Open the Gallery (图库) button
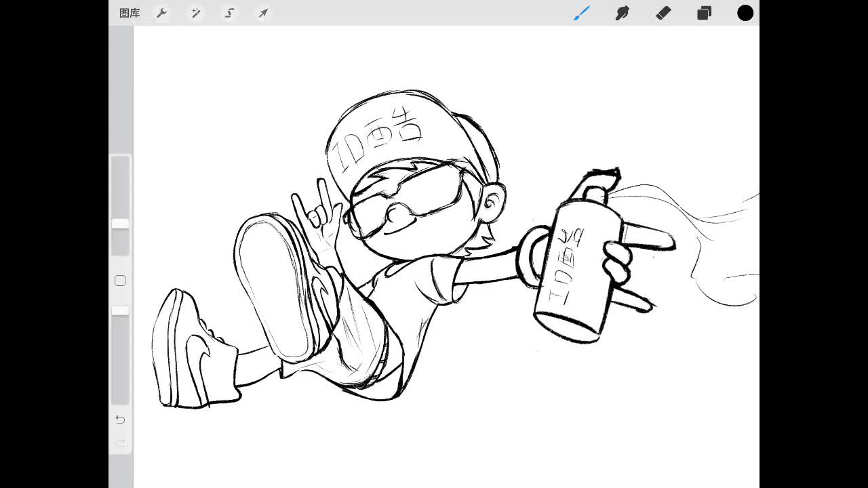The image size is (868, 488). [130, 13]
